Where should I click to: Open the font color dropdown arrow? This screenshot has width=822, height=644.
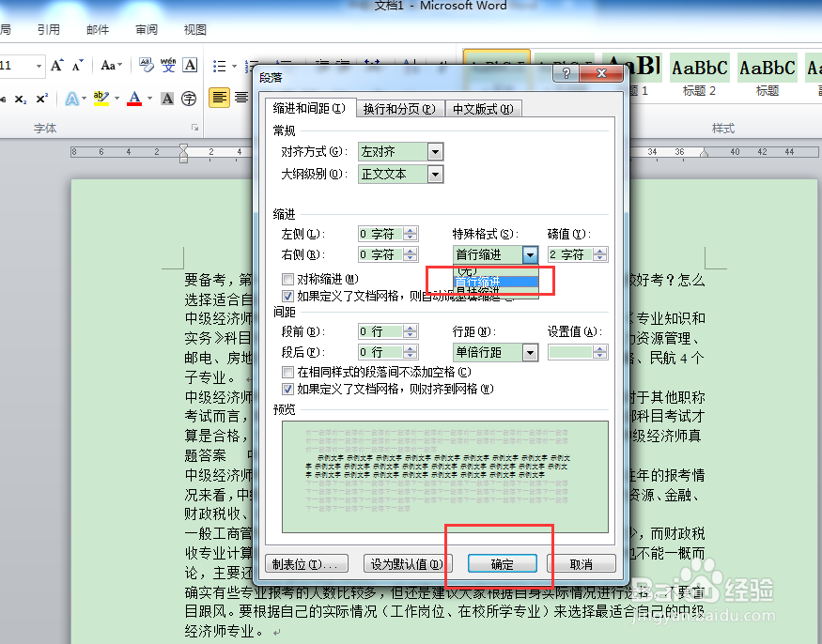point(149,99)
